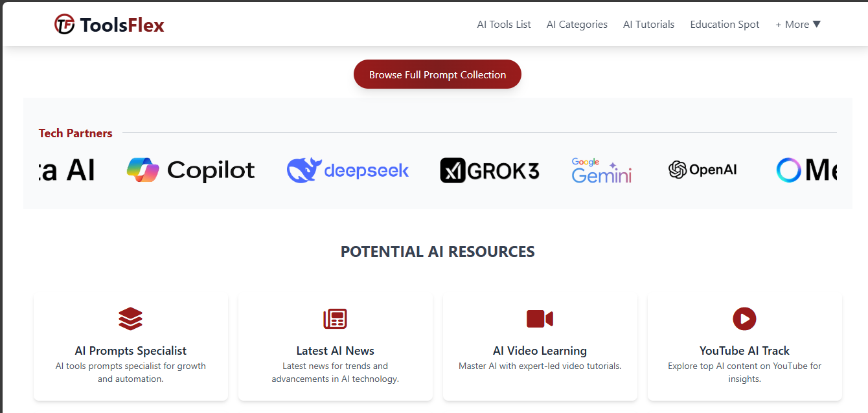
Task: Open the OpenAI partner logo
Action: click(x=703, y=170)
